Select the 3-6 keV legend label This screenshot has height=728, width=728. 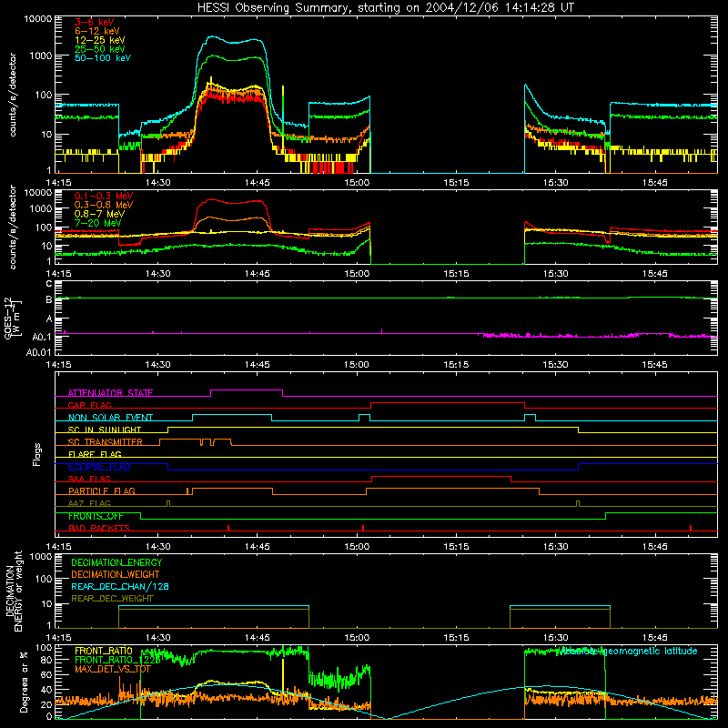[95, 22]
